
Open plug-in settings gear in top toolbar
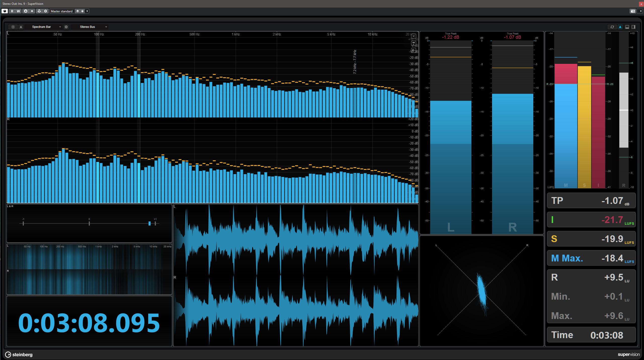46,11
